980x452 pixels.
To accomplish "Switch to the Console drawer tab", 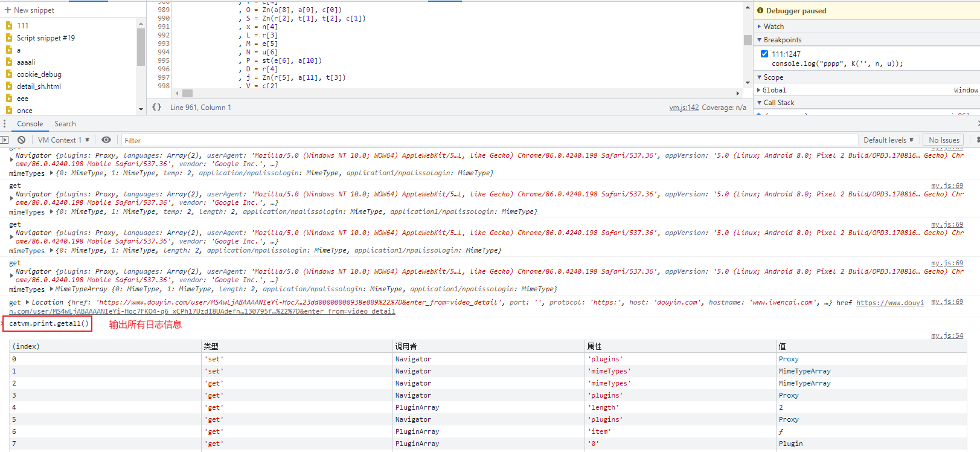I will click(x=30, y=124).
